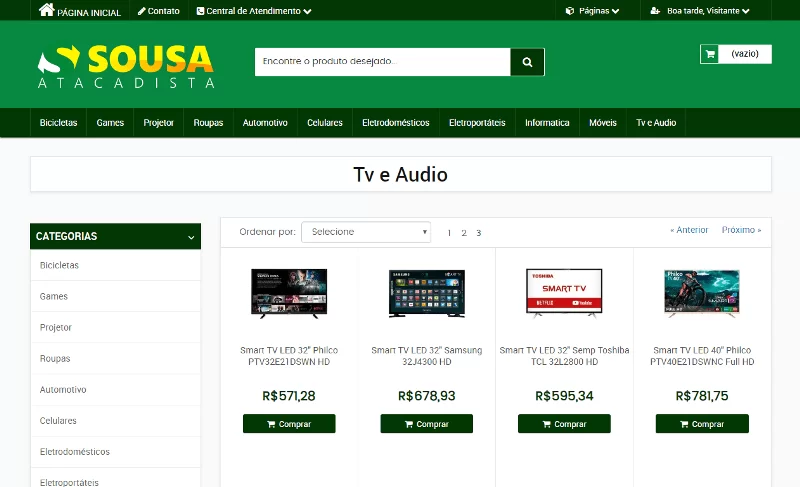Click the box icon next to Páginas
The width and height of the screenshot is (800, 487).
(x=570, y=11)
